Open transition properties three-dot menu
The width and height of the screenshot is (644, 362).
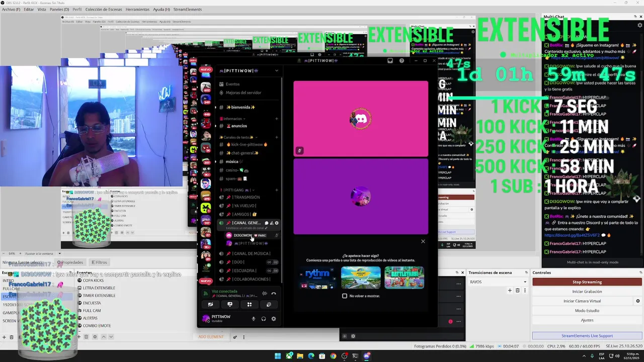click(x=524, y=290)
